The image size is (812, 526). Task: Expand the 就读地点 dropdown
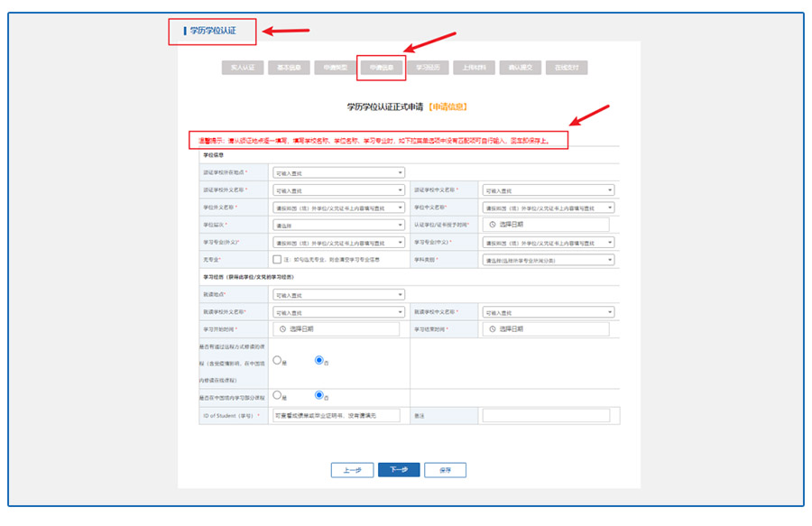pyautogui.click(x=337, y=294)
